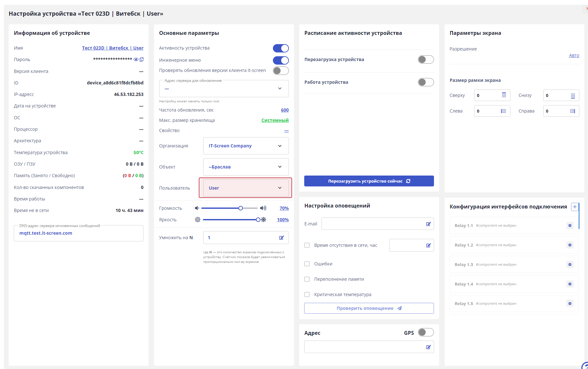Click the Свойство dash link
588x369 pixels.
click(286, 131)
